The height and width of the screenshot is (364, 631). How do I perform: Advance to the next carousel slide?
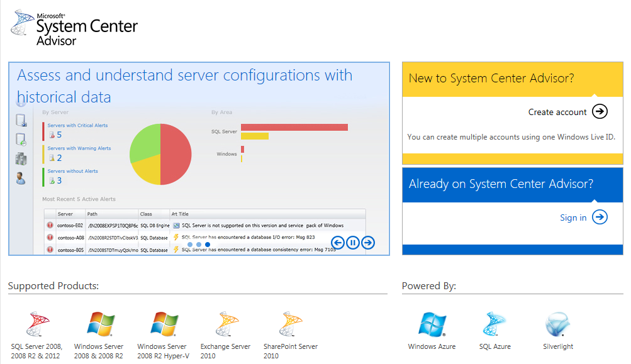pos(368,242)
